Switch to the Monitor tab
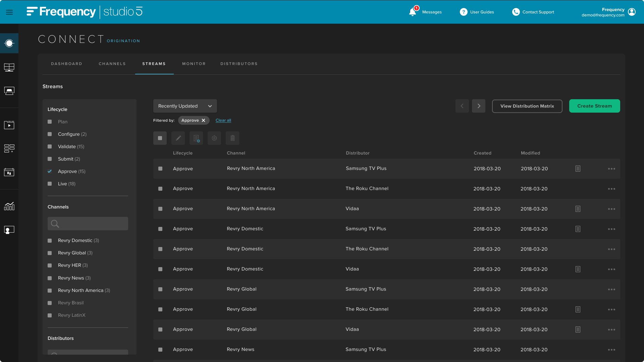Image resolution: width=644 pixels, height=362 pixels. [194, 64]
